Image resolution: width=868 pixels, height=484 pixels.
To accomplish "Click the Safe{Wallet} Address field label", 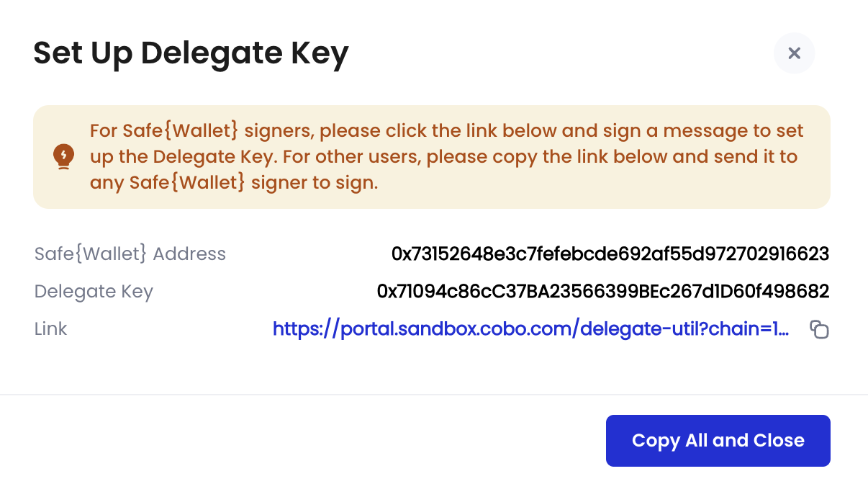I will coord(130,254).
